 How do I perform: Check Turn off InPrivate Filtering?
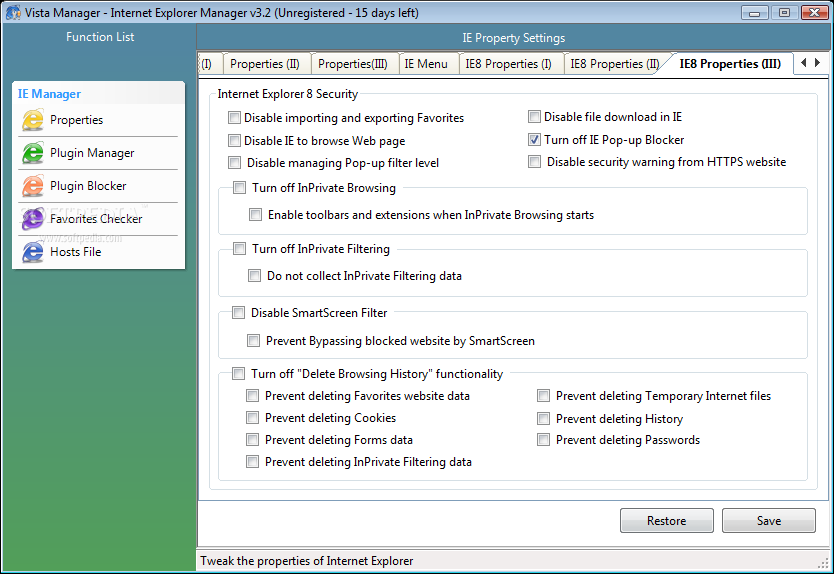point(239,248)
